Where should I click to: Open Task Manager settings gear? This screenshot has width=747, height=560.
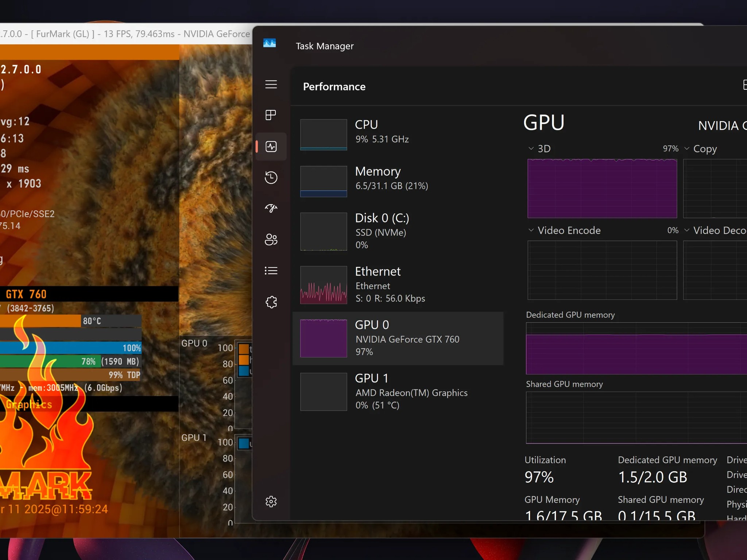click(x=271, y=502)
